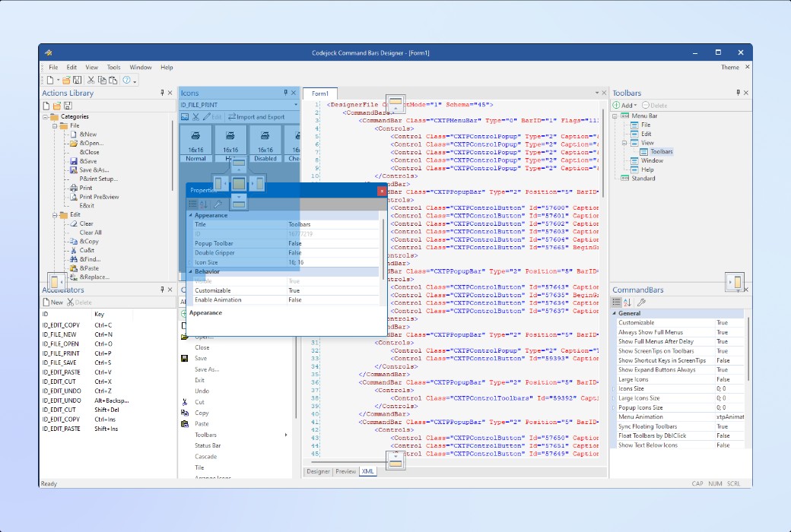Click the picture icon in Icons panel toolbar

tap(185, 117)
